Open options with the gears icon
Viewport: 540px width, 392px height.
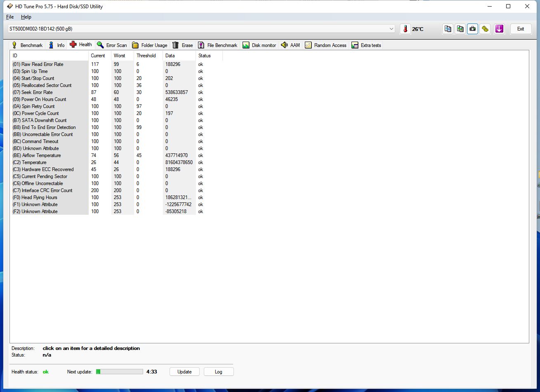pyautogui.click(x=485, y=29)
